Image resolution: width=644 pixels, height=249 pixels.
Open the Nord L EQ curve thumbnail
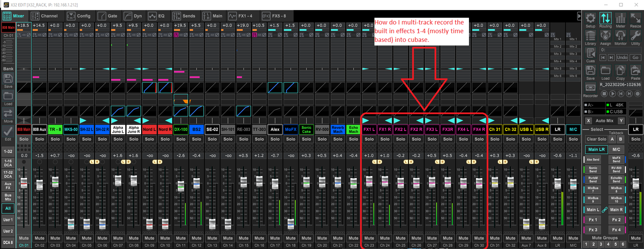(x=149, y=88)
